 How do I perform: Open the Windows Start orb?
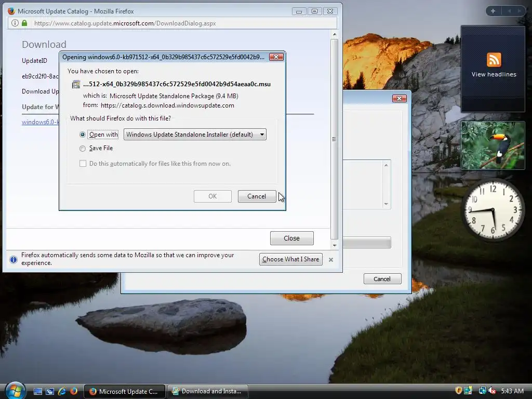(15, 391)
